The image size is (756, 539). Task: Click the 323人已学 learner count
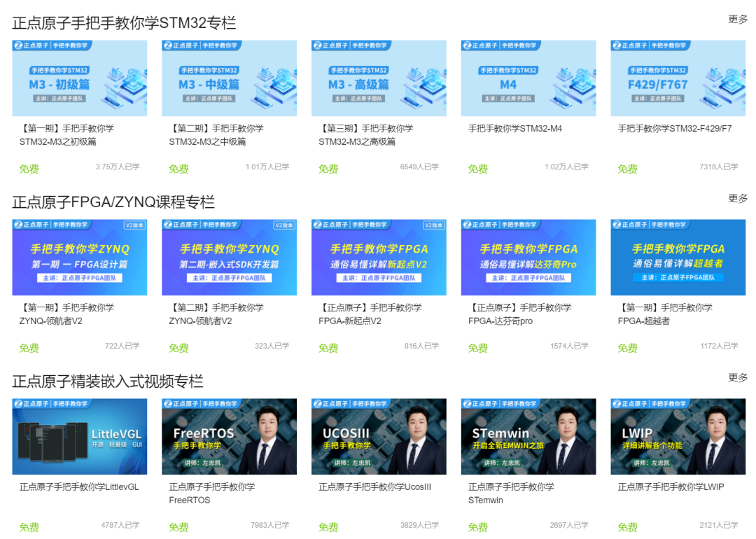click(272, 346)
